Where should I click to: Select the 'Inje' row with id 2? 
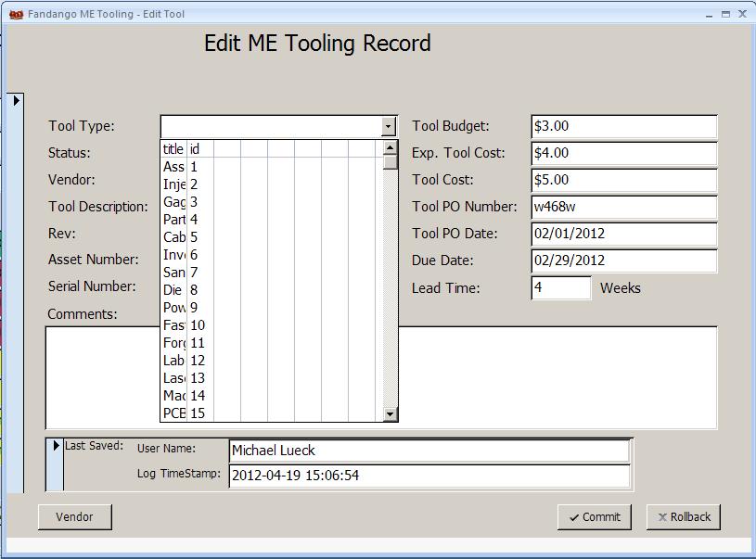pos(271,184)
